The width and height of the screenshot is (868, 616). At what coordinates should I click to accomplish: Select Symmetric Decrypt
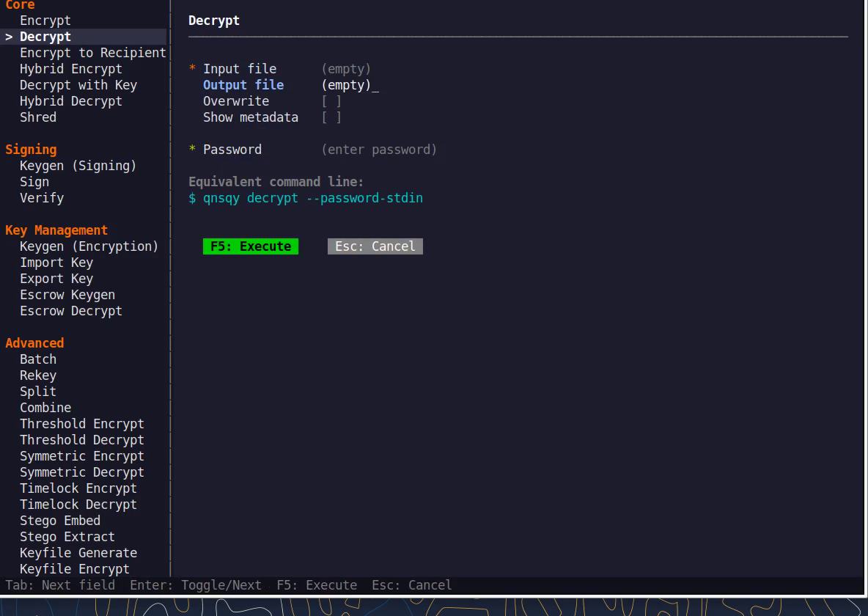coord(82,472)
